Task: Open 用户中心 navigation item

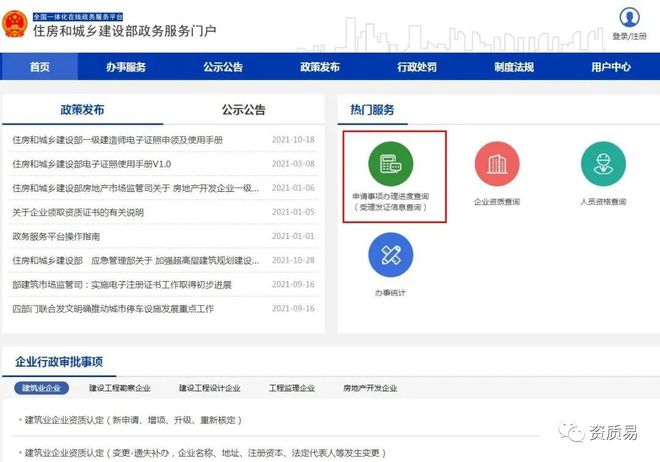Action: tap(611, 67)
